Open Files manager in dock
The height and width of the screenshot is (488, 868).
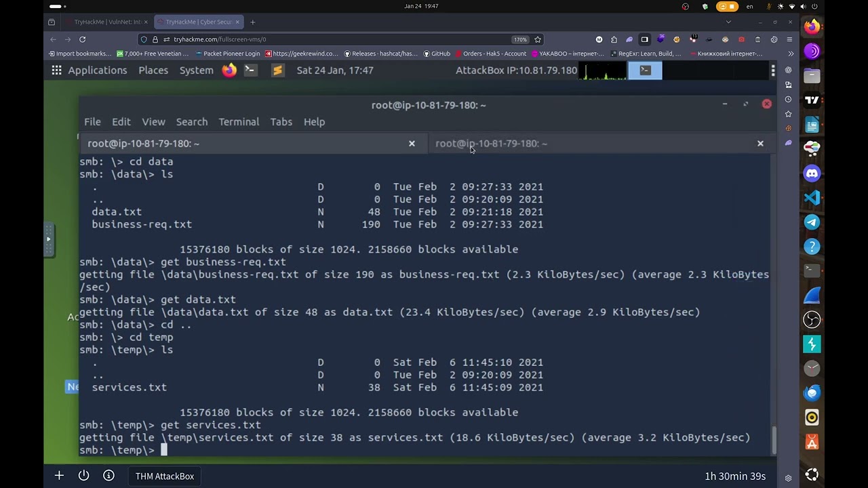pos(812,76)
